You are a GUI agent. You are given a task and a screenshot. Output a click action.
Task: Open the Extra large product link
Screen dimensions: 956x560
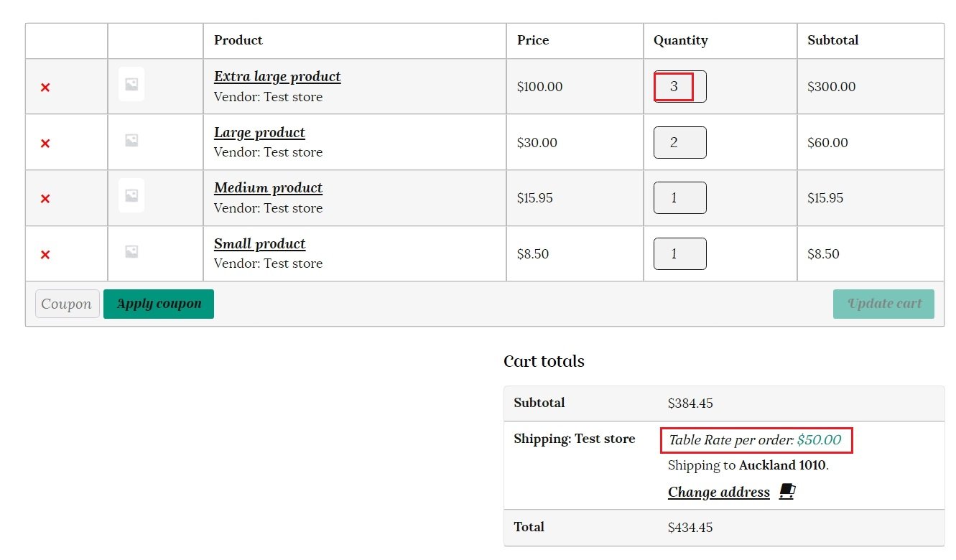pyautogui.click(x=277, y=77)
